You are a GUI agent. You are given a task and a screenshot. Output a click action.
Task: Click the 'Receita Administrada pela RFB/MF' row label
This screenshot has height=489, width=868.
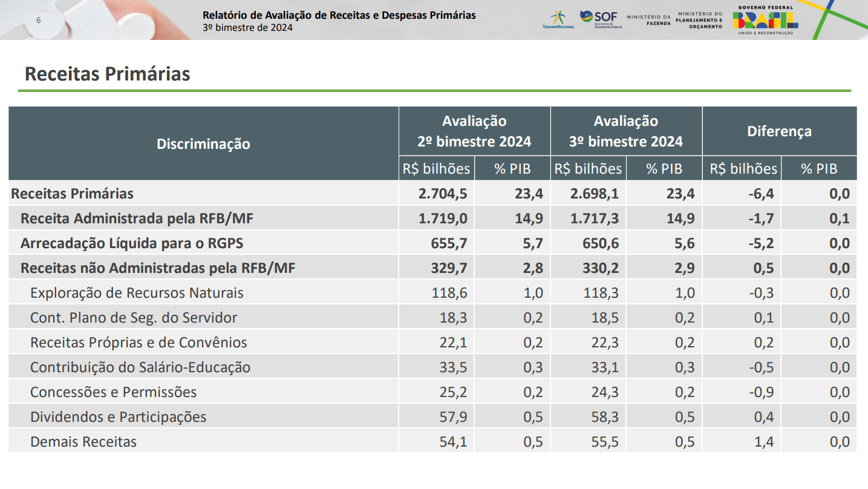[137, 218]
